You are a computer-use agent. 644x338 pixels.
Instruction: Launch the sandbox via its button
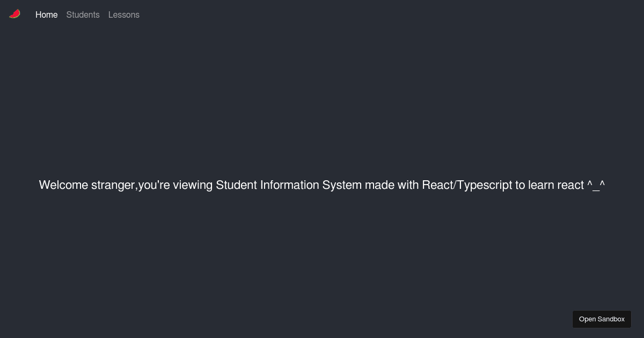602,319
